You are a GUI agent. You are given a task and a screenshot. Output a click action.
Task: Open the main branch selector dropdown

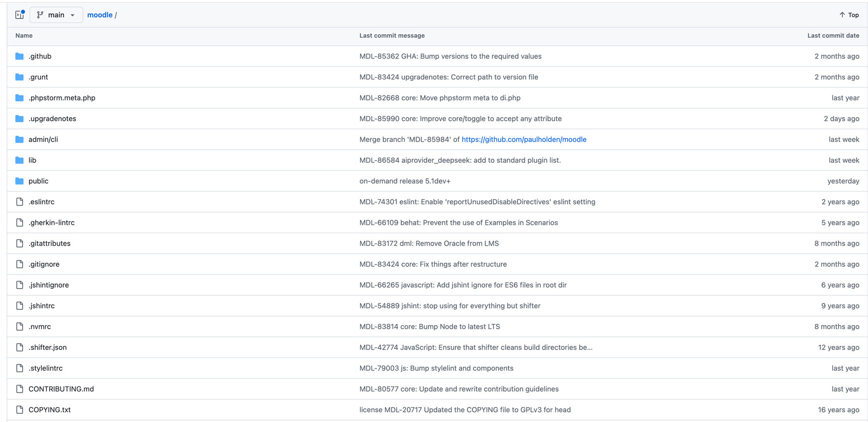56,15
